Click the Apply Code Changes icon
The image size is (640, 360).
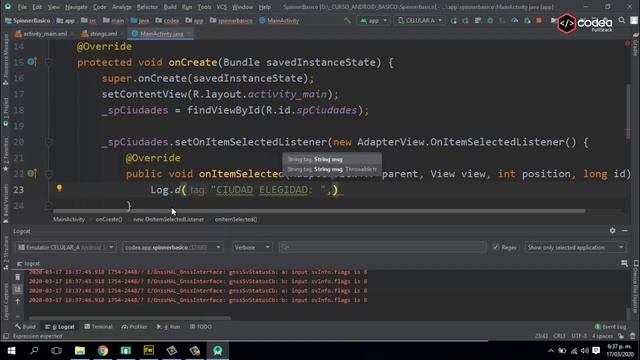click(x=465, y=20)
